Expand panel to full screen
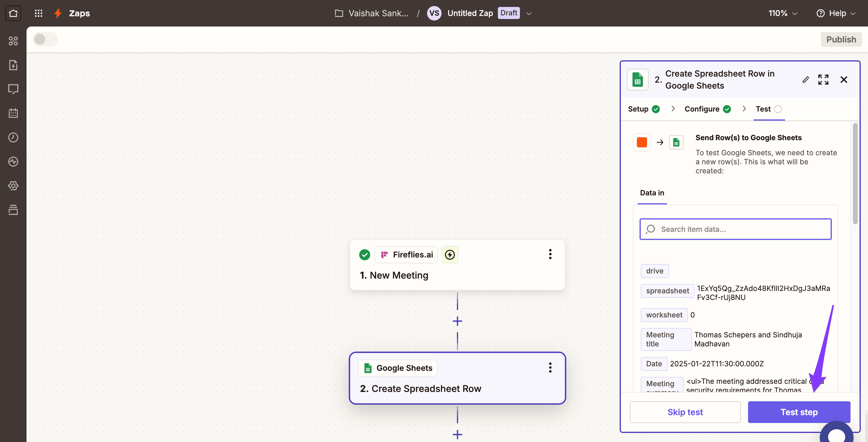The image size is (868, 442). [823, 80]
